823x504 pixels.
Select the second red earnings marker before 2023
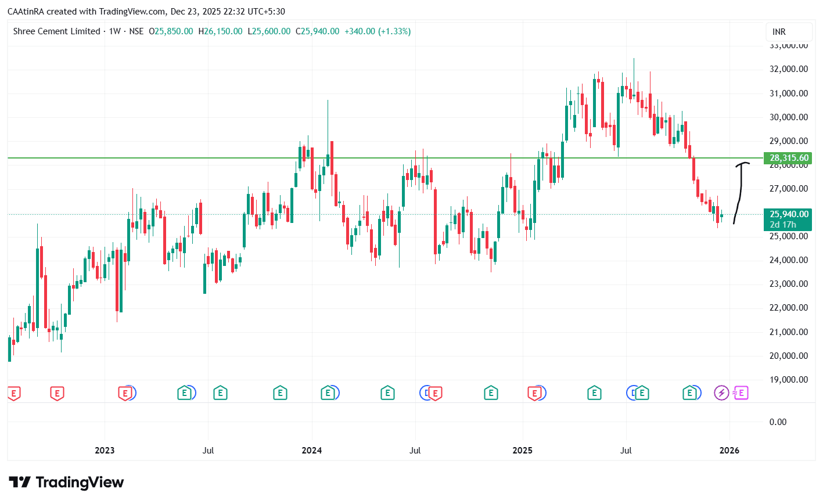pyautogui.click(x=56, y=394)
